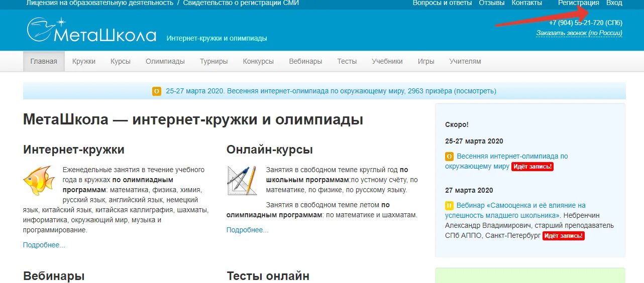This screenshot has width=644, height=283.
Task: Click the Регистрация link
Action: point(579,3)
